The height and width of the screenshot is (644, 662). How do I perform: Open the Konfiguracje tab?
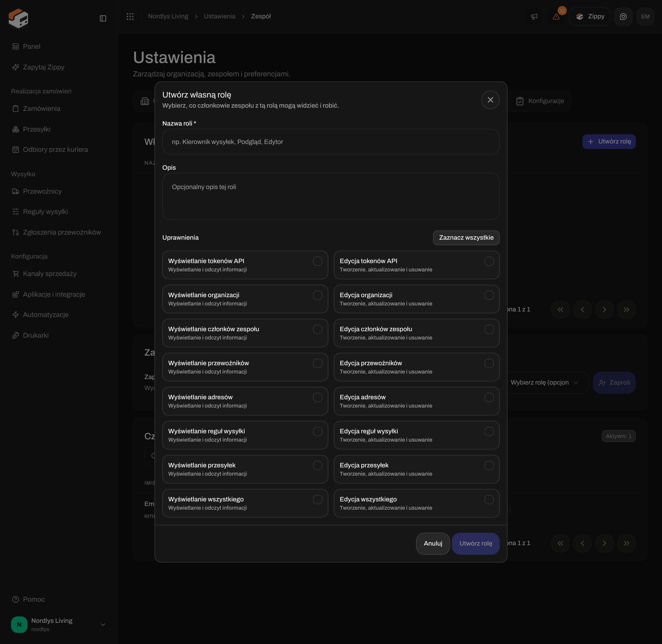540,101
